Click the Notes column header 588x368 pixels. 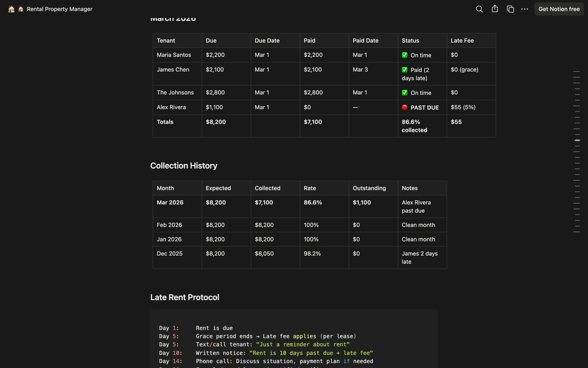(422, 188)
